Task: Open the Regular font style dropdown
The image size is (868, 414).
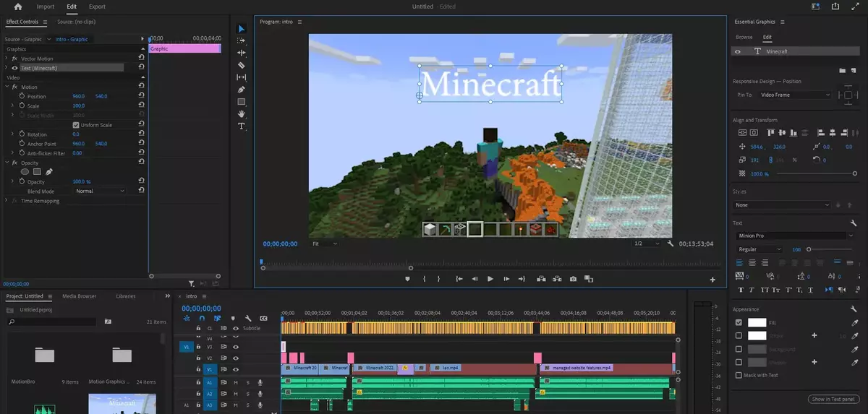Action: (759, 249)
